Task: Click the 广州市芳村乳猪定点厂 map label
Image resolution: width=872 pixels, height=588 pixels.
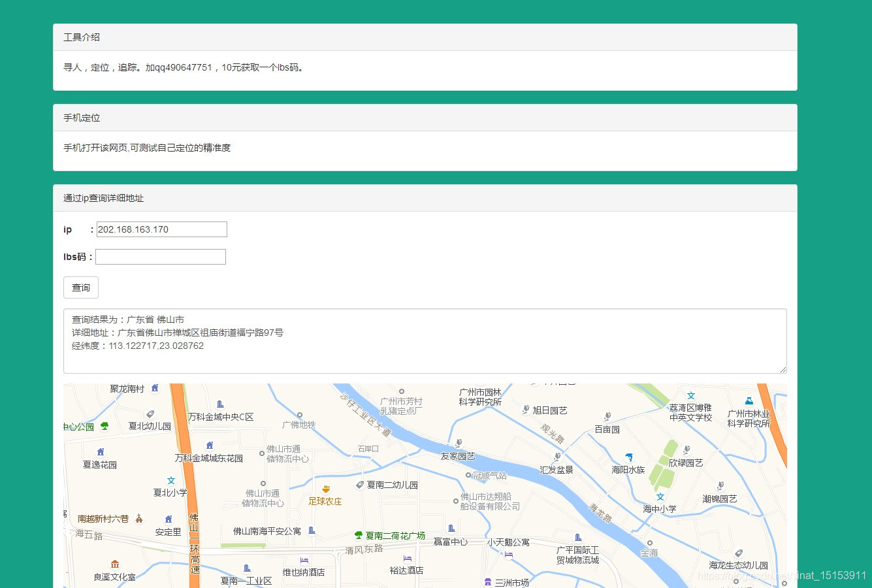Action: [401, 406]
